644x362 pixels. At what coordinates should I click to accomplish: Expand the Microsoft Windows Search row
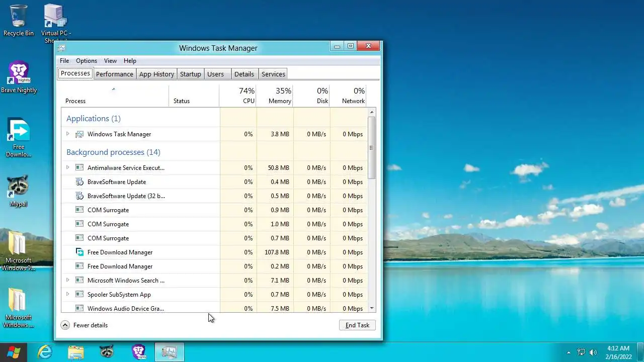[x=67, y=281]
